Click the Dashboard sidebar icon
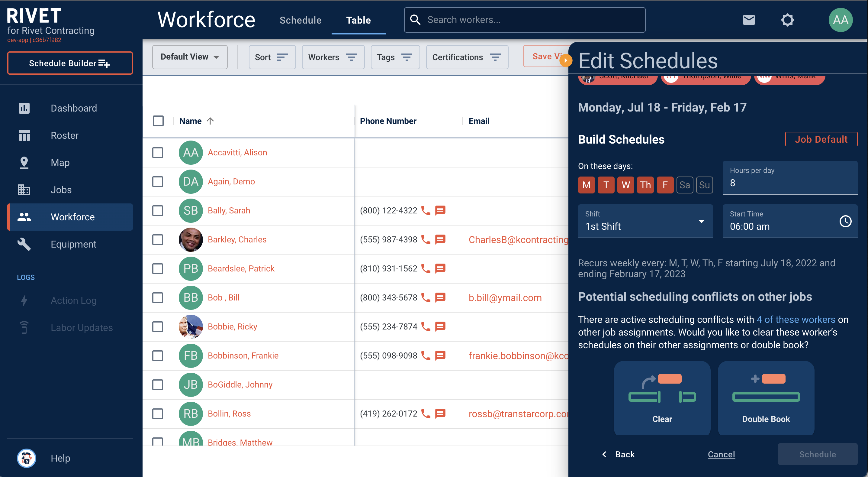Viewport: 868px width, 477px height. pyautogui.click(x=24, y=108)
